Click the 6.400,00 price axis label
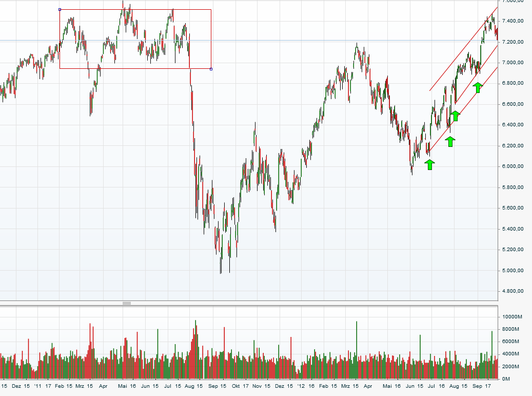 click(x=513, y=125)
